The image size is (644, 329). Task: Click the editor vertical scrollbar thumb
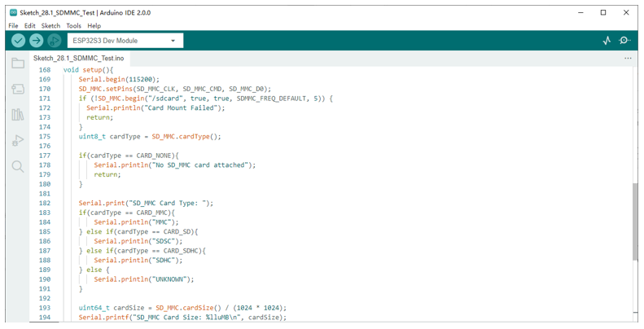[635, 222]
